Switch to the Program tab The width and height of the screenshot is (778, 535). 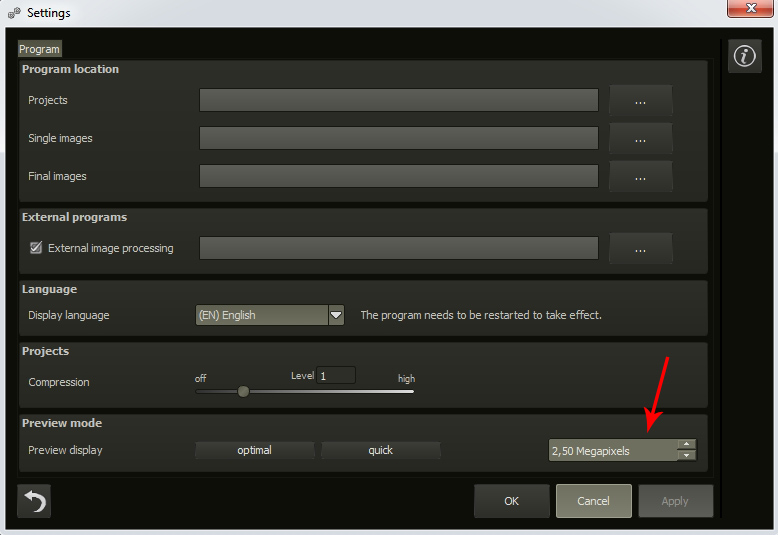tap(40, 49)
